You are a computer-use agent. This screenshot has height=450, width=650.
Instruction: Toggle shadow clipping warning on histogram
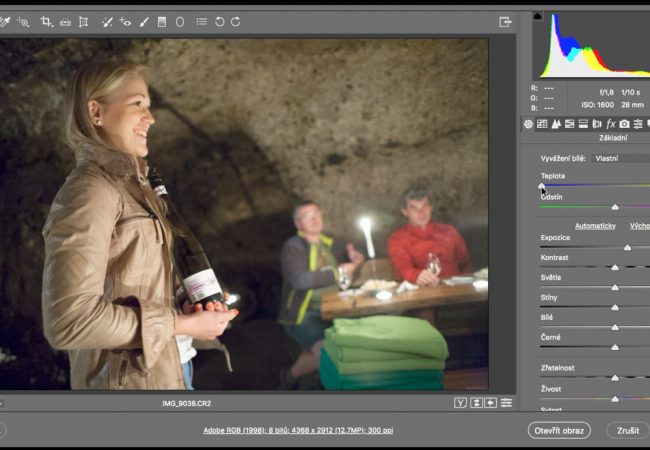[x=538, y=17]
